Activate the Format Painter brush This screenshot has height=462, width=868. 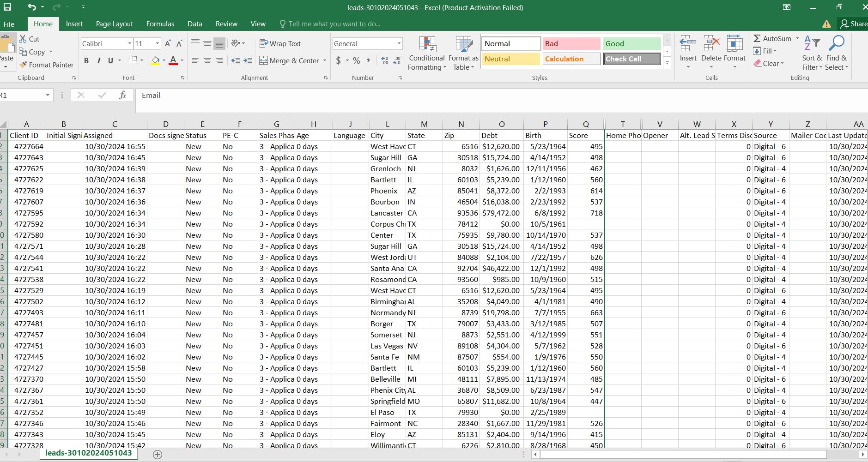point(47,65)
